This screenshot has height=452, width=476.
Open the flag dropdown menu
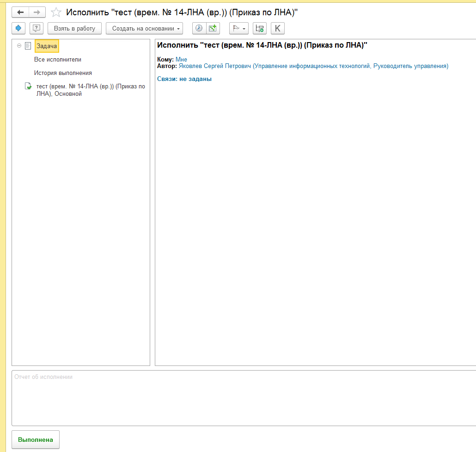point(239,28)
